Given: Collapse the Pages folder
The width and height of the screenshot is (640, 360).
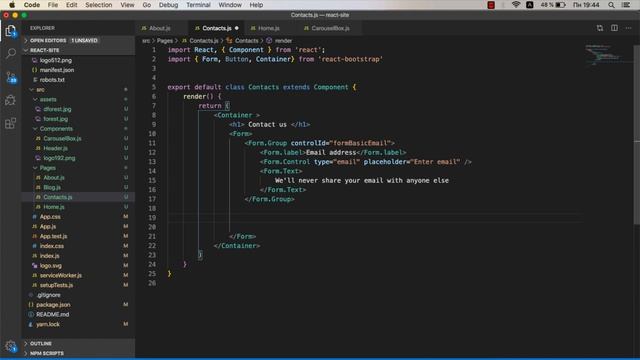Looking at the screenshot, I should (x=78, y=168).
